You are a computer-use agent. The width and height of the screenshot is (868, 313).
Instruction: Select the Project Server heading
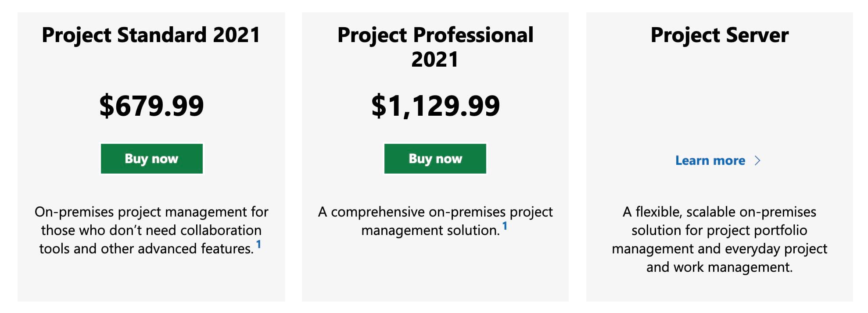(720, 34)
